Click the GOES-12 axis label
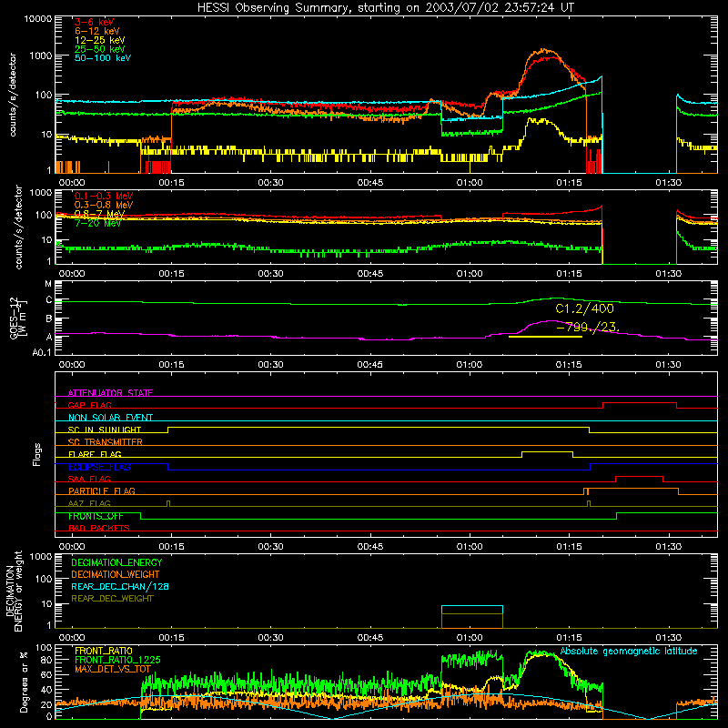The height and width of the screenshot is (728, 728). [x=17, y=318]
